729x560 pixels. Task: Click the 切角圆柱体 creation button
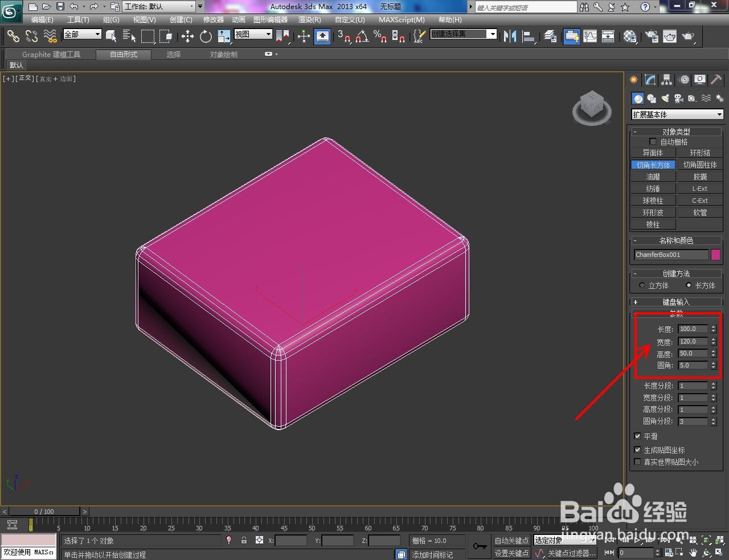700,164
